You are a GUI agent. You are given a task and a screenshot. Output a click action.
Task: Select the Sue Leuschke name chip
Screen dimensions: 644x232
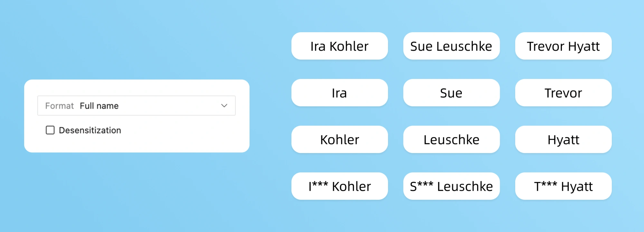point(451,46)
